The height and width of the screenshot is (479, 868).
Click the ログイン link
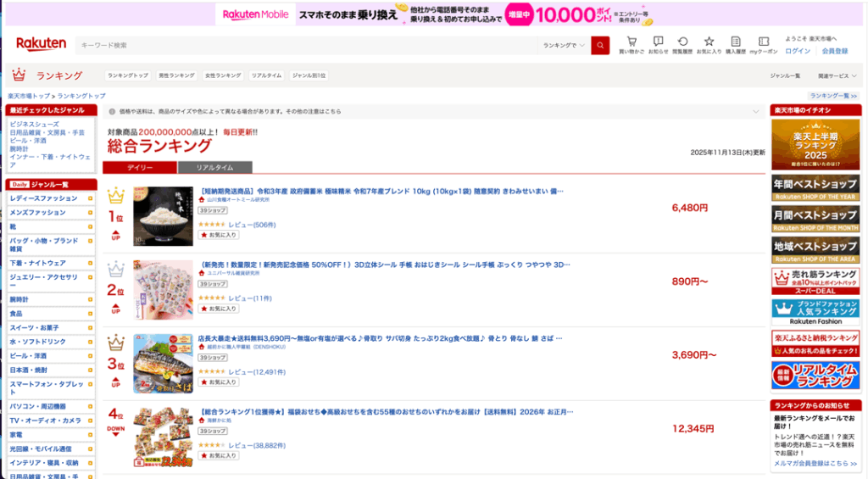point(797,51)
